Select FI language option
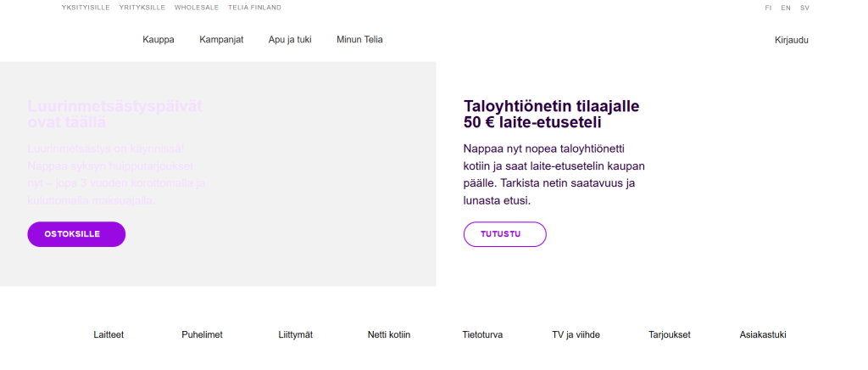 (x=768, y=8)
